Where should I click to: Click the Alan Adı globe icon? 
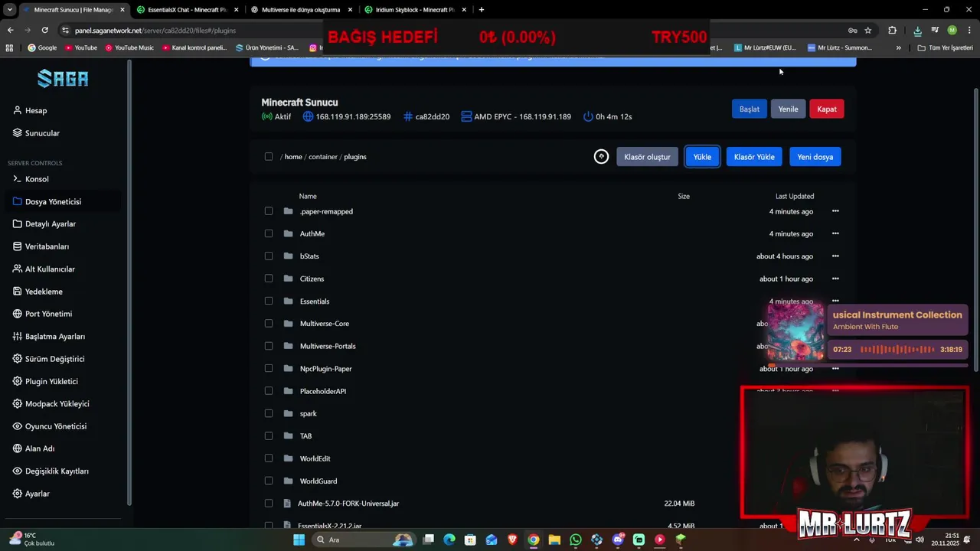tap(18, 448)
